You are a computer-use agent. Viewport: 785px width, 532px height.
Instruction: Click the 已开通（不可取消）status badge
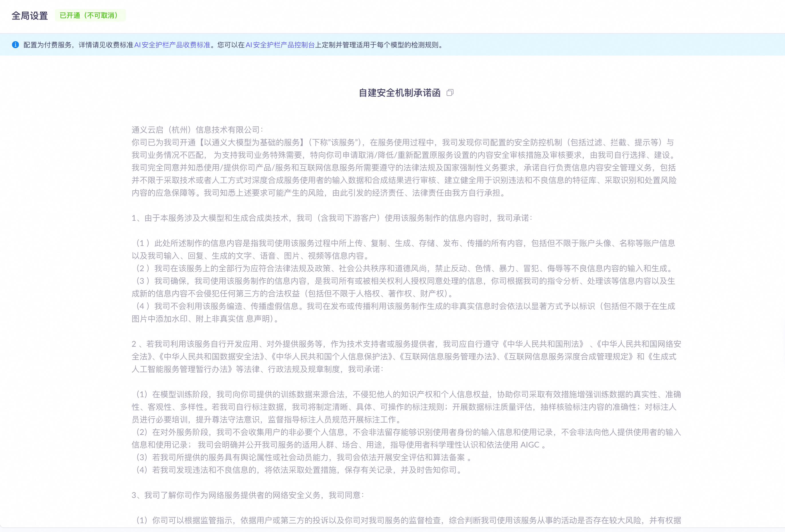click(x=90, y=15)
